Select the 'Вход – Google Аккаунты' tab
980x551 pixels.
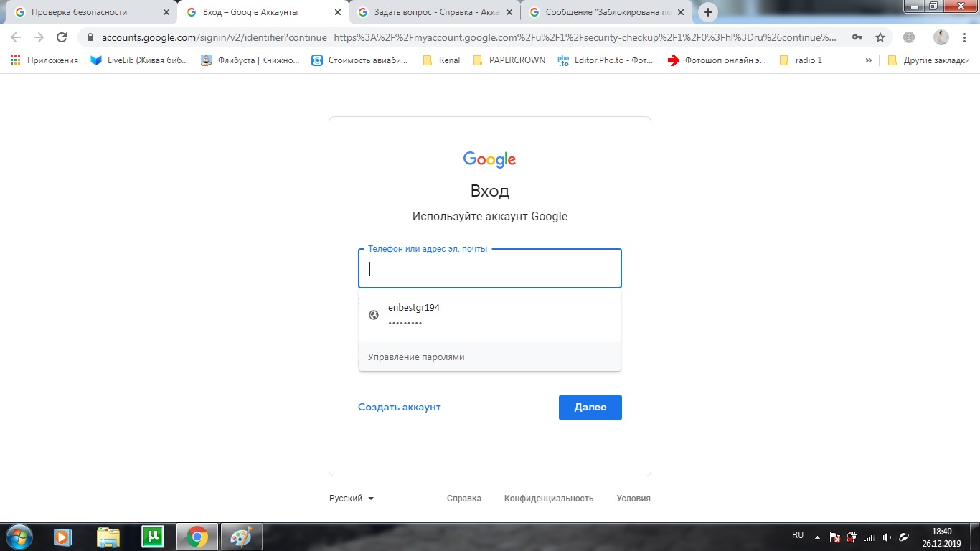coord(262,12)
